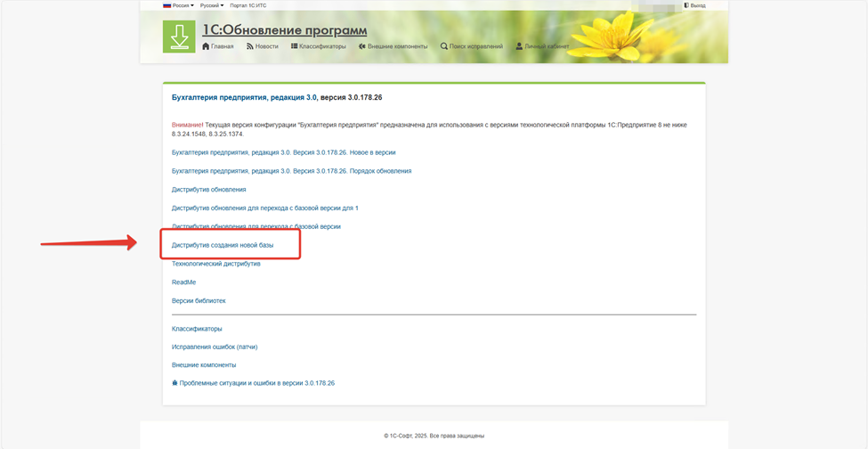This screenshot has width=868, height=449.
Task: Click the bug icon beside Проблемные ситуации
Action: pos(174,382)
